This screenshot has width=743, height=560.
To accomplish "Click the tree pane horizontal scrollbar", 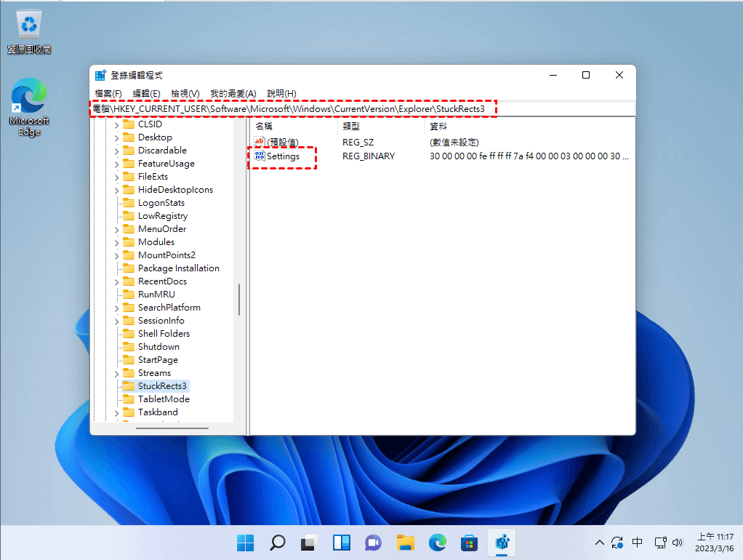I will [172, 428].
